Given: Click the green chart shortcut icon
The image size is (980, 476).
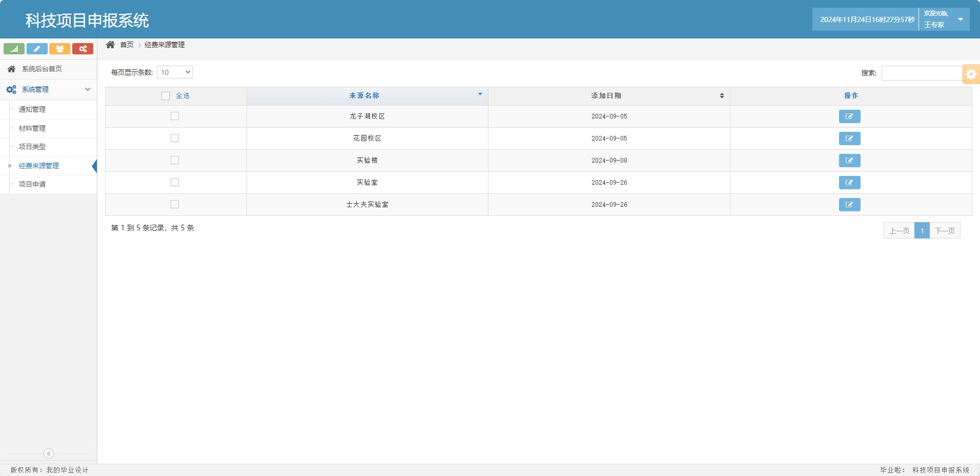Looking at the screenshot, I should tap(14, 49).
